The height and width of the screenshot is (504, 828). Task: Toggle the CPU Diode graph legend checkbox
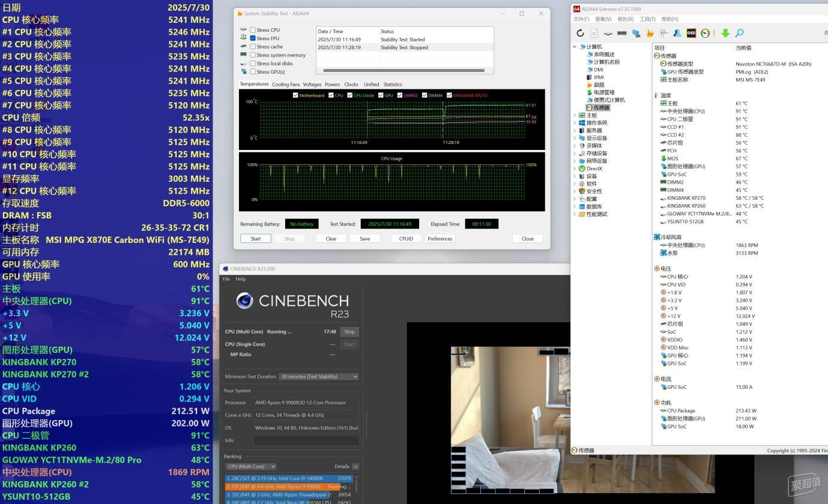click(x=349, y=95)
